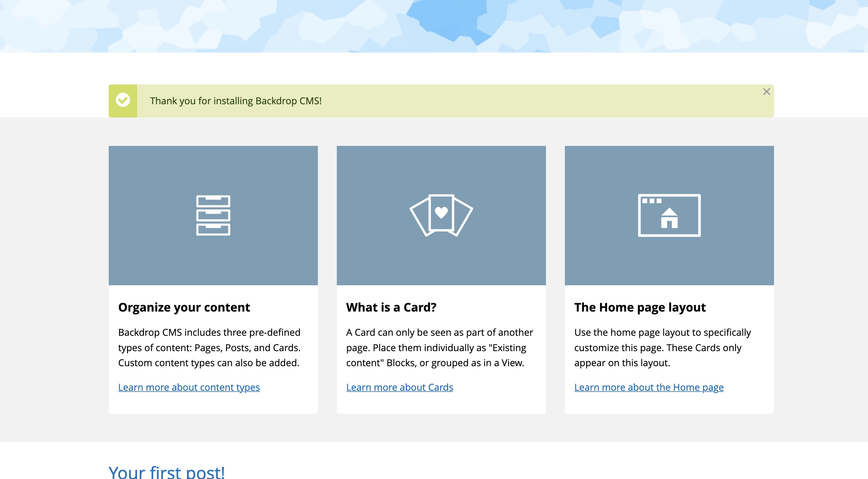This screenshot has height=479, width=868.
Task: Click the Thank you for installing message text
Action: [235, 101]
